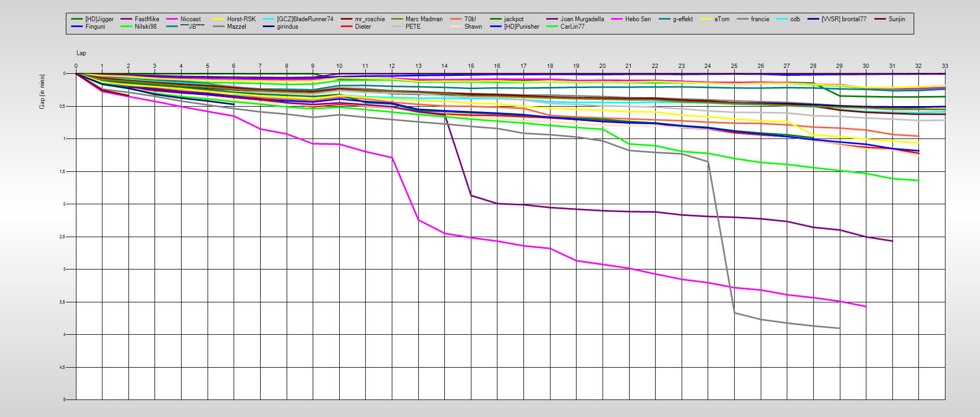Select the FastMike legend label

(147, 19)
